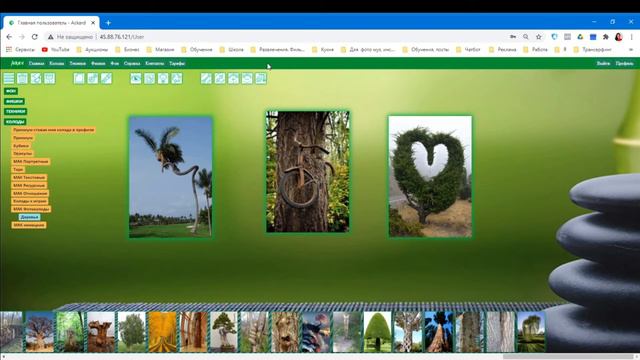This screenshot has width=640, height=360.
Task: Open the Фишки item in the top menu
Action: click(x=98, y=64)
